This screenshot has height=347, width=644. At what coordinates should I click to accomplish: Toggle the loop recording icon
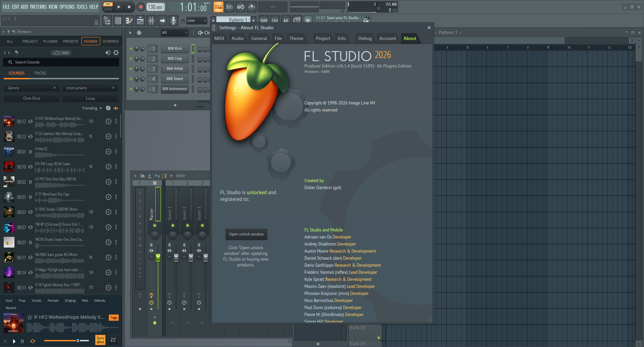241,7
